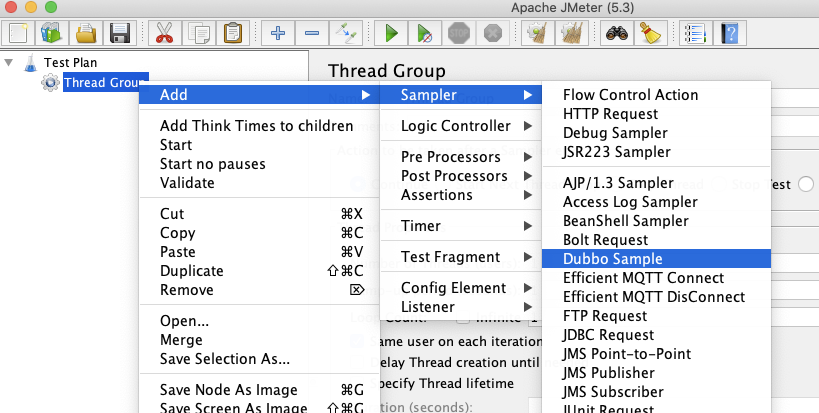The image size is (819, 413).
Task: Select Start no pauses menu entry
Action: click(259, 164)
